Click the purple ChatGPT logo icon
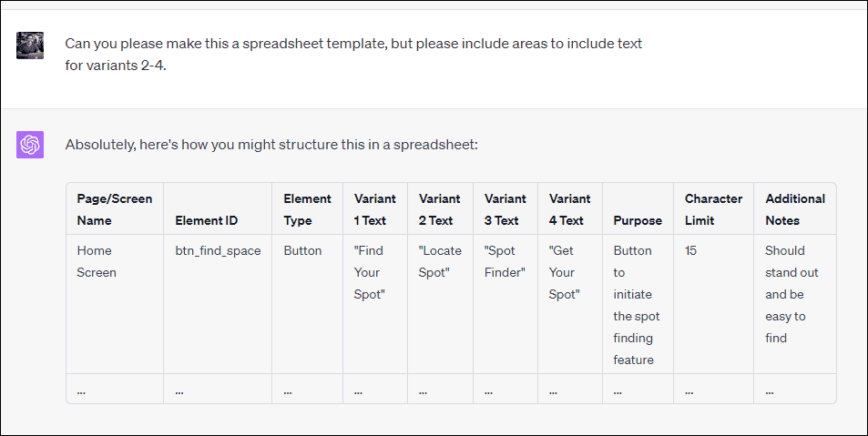The height and width of the screenshot is (436, 868). (30, 145)
